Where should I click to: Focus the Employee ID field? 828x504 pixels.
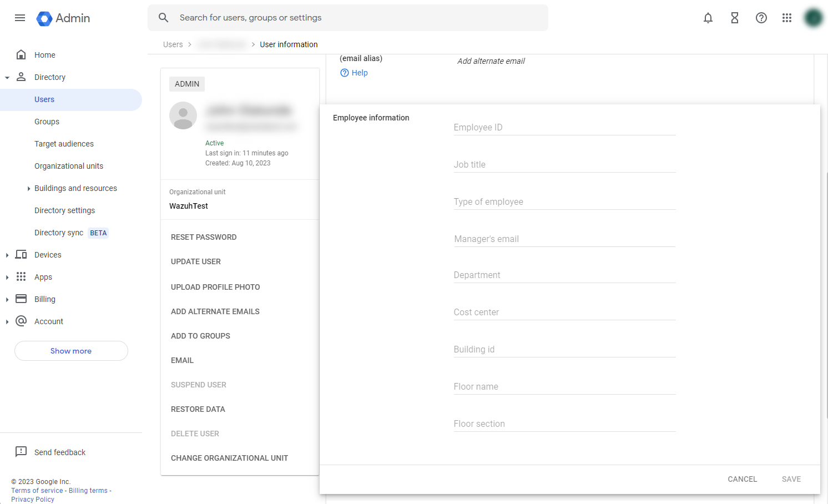pos(564,128)
